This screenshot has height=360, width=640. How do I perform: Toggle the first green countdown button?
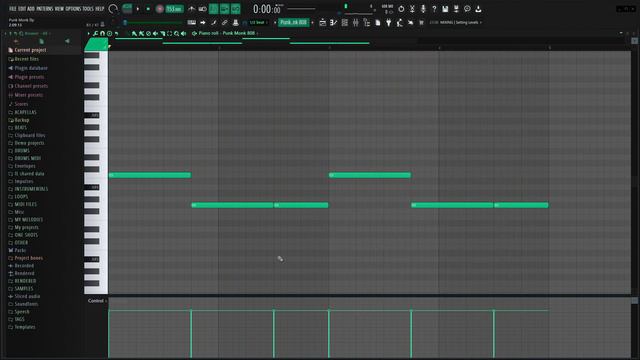pos(213,9)
